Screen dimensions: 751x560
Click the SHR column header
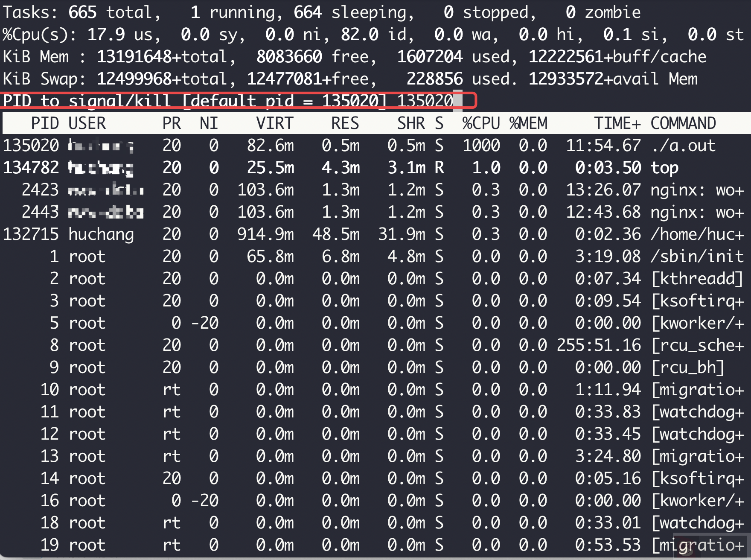[x=411, y=123]
